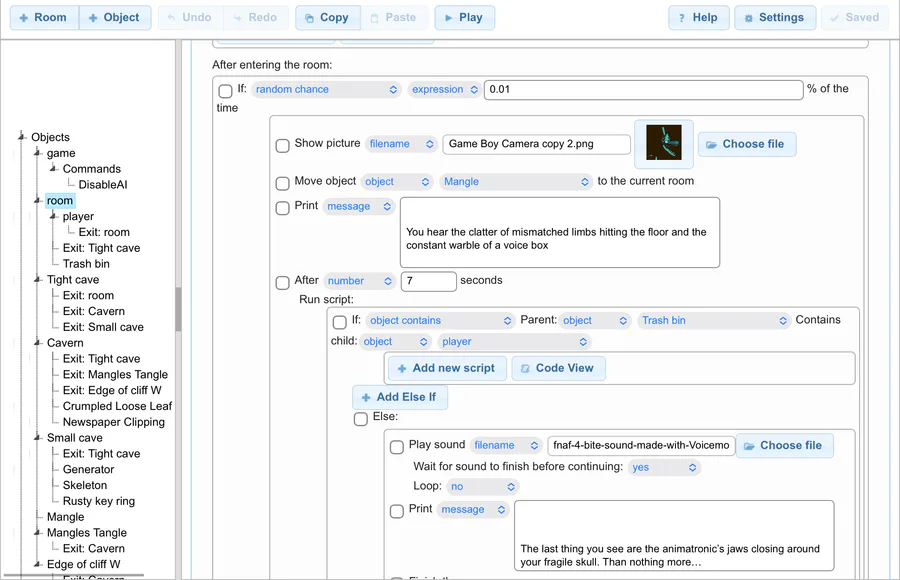Image resolution: width=900 pixels, height=580 pixels.
Task: Tick the After 7 seconds checkbox
Action: (x=282, y=283)
